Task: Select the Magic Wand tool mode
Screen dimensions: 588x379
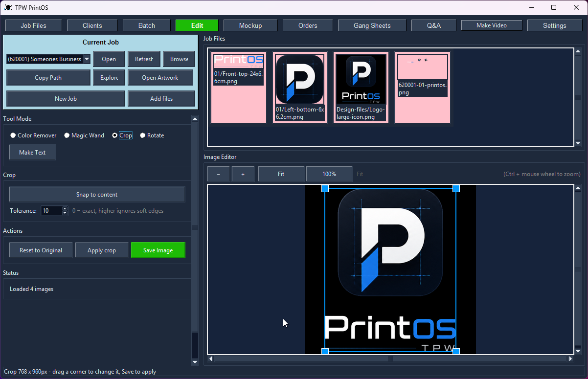Action: 67,135
